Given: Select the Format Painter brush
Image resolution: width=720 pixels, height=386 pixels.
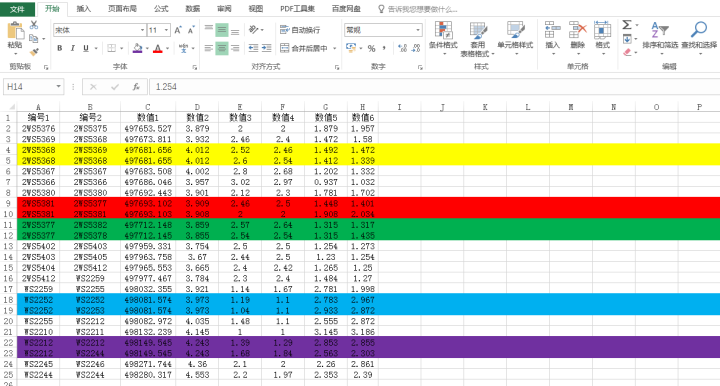Looking at the screenshot, I should [x=34, y=52].
